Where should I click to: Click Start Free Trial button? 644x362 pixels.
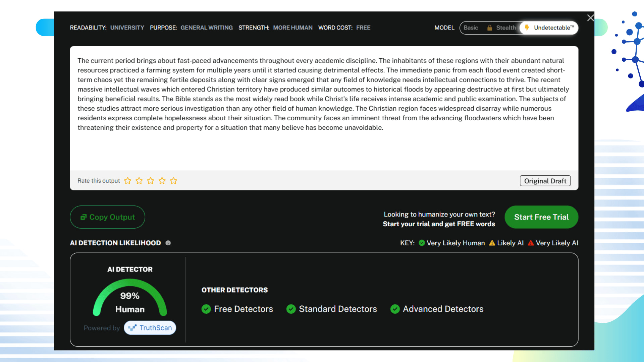tap(541, 217)
